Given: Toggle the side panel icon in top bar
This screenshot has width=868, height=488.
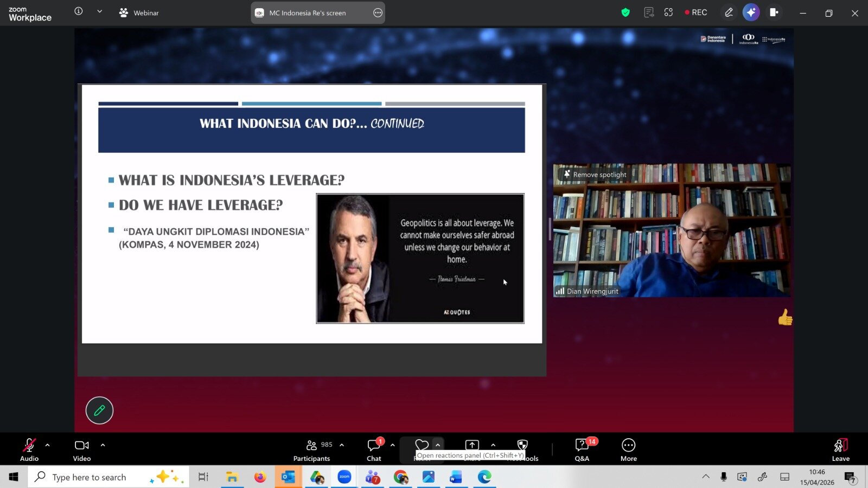Looking at the screenshot, I should point(774,12).
